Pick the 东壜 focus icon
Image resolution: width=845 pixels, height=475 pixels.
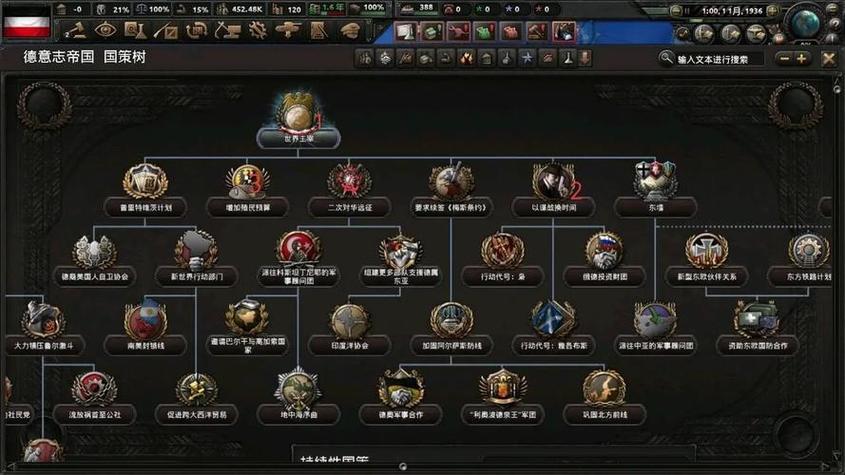click(x=655, y=181)
